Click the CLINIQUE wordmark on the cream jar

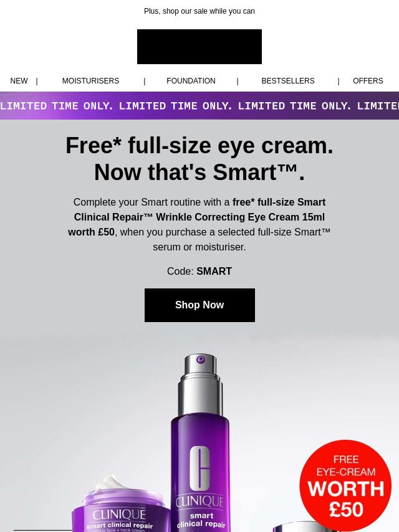tap(119, 515)
